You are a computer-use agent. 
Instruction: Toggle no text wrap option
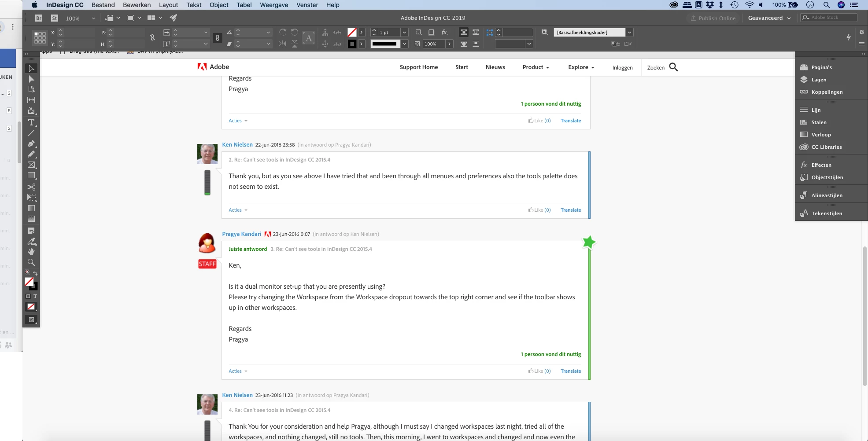point(464,32)
